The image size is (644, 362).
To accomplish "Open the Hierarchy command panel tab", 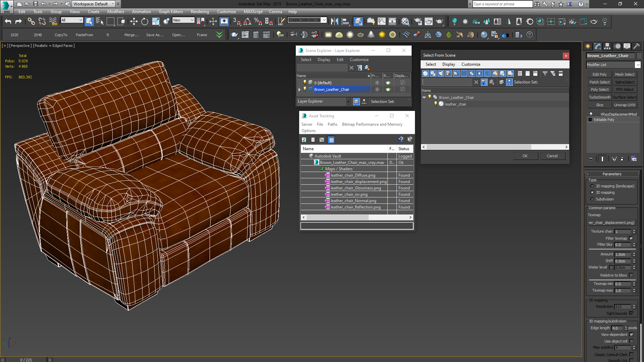I will (607, 46).
